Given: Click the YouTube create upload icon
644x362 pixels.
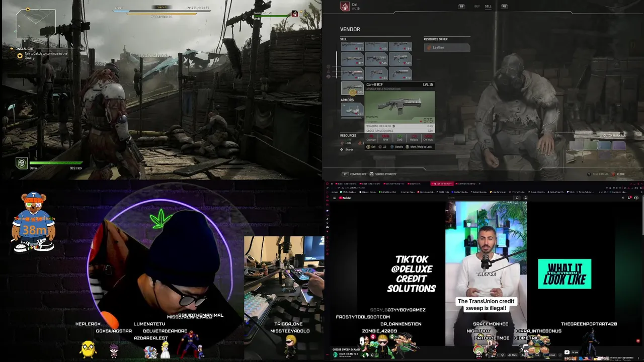Looking at the screenshot, I should pos(623,198).
